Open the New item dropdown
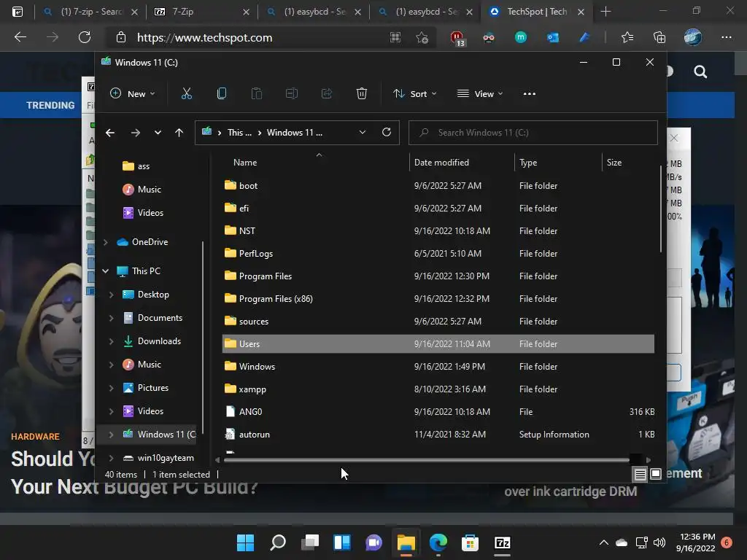The width and height of the screenshot is (747, 560). click(133, 94)
